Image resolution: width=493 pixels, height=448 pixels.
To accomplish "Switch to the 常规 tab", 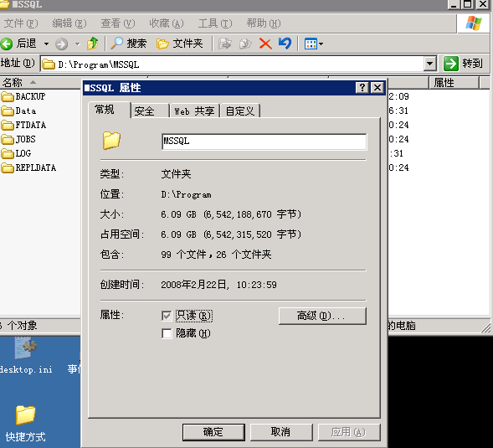I will tap(109, 110).
